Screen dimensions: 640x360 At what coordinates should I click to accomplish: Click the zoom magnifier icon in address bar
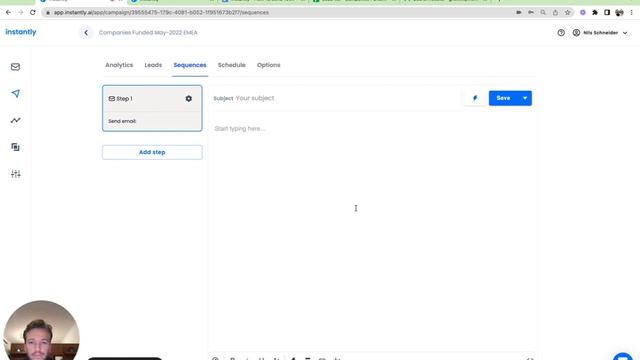(x=543, y=13)
